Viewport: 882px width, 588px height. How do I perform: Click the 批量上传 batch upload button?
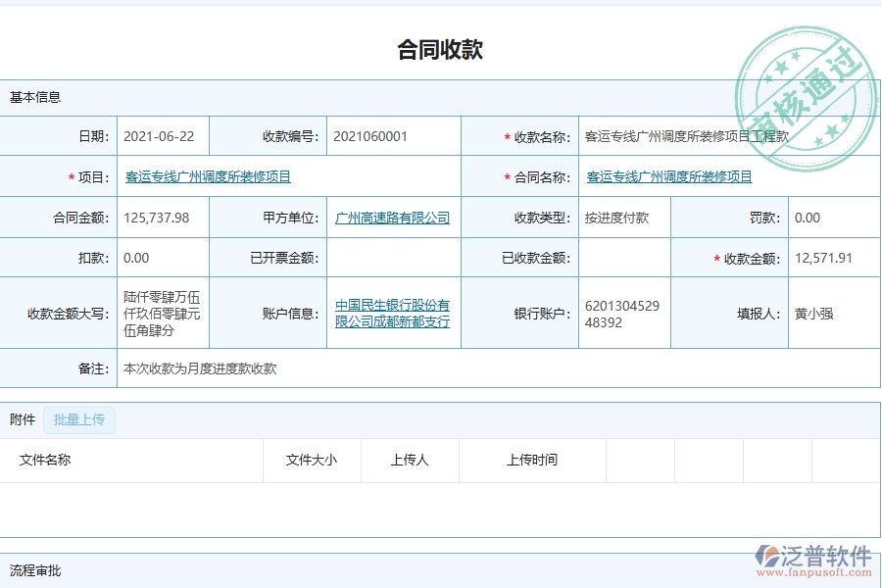click(x=79, y=418)
